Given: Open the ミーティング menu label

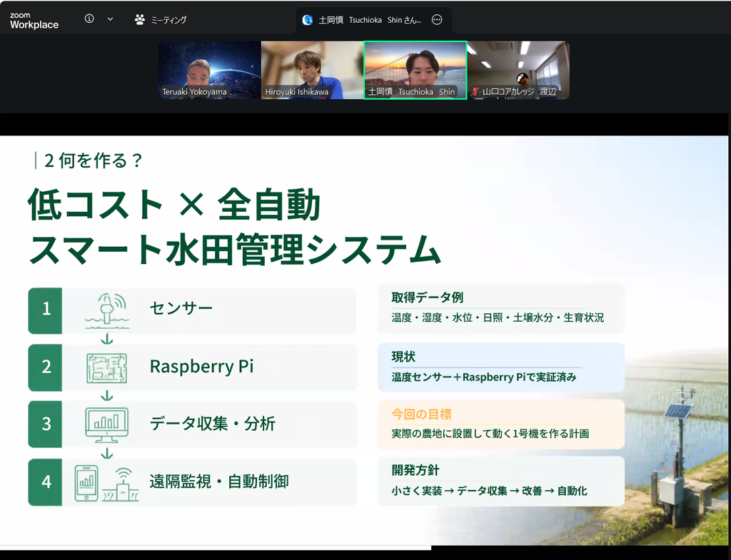Looking at the screenshot, I should click(x=168, y=20).
